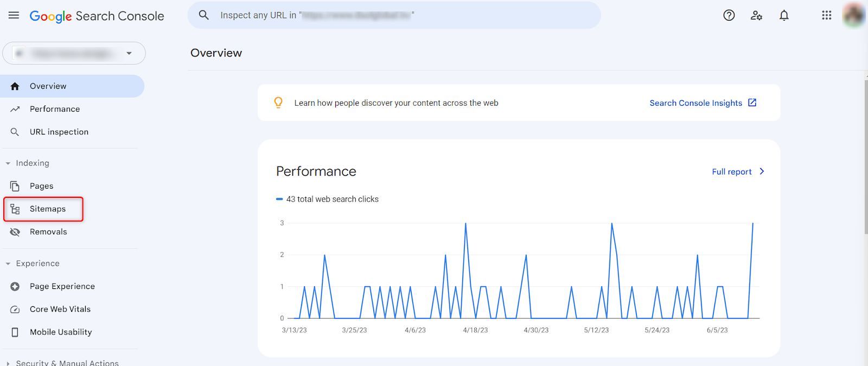
Task: Click the Inspect any URL search field
Action: pyautogui.click(x=394, y=15)
